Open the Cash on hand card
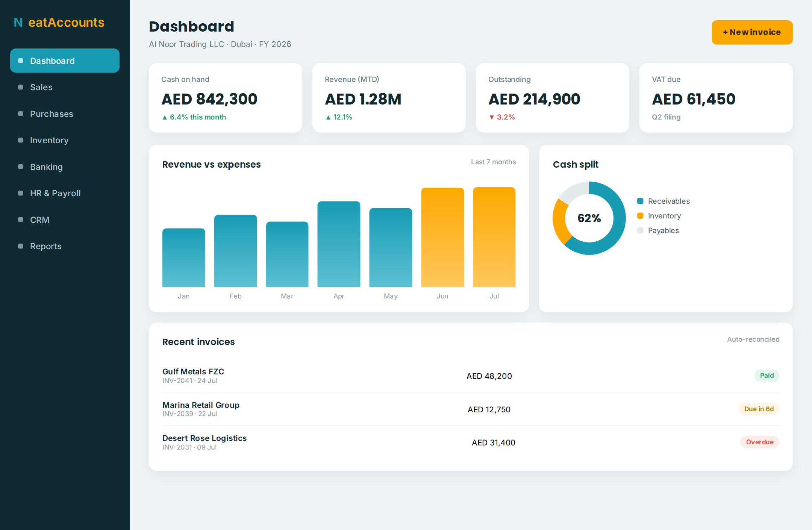The height and width of the screenshot is (530, 812). [x=226, y=98]
